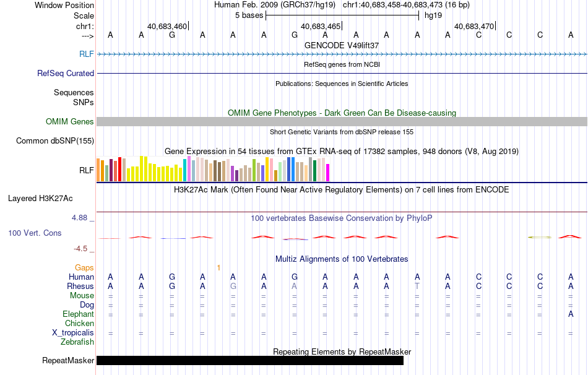Viewport: 588px width, 375px height.
Task: Select the OMIM Genes track label
Action: click(x=69, y=121)
